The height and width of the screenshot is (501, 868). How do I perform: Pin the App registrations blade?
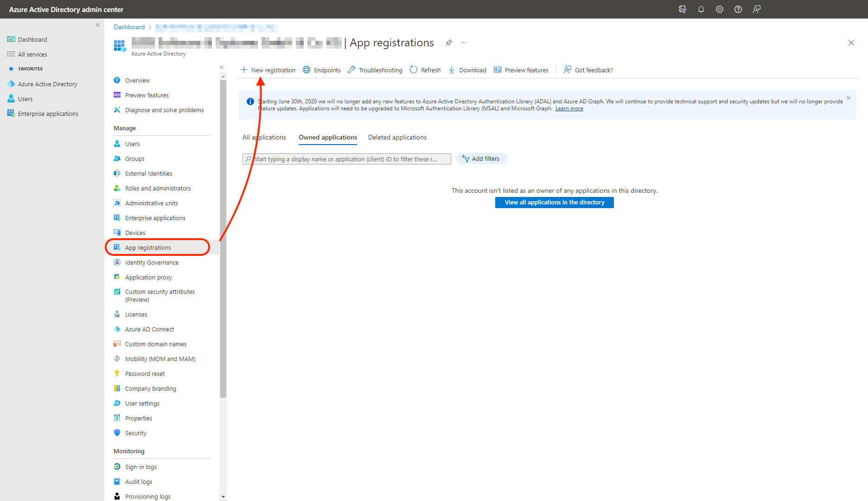[448, 43]
